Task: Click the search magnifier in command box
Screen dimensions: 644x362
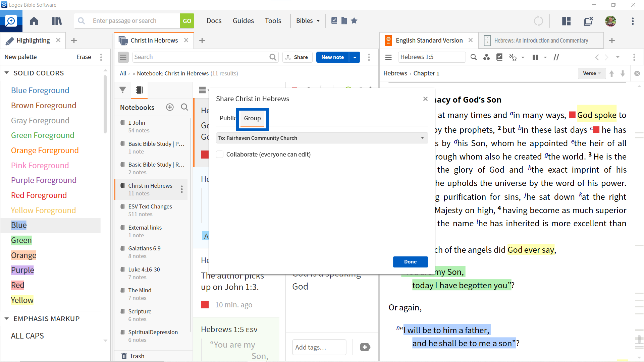Action: click(81, 21)
